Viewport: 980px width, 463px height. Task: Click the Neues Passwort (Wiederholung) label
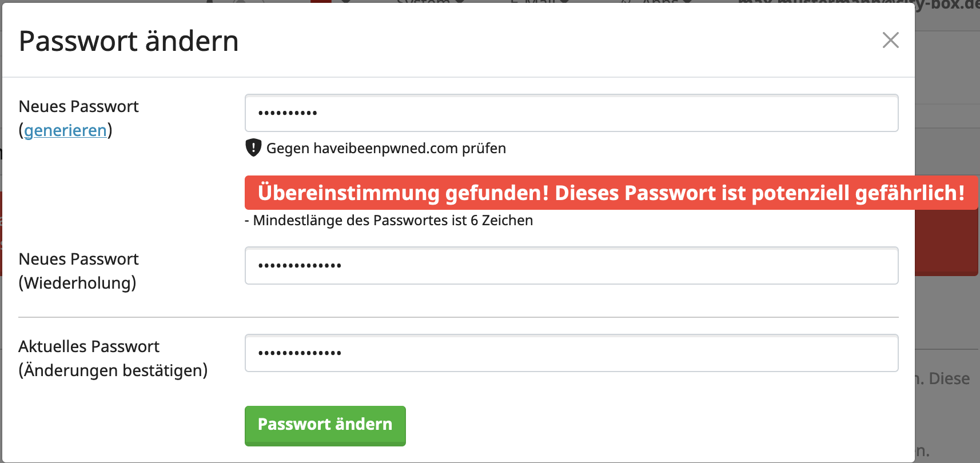79,271
